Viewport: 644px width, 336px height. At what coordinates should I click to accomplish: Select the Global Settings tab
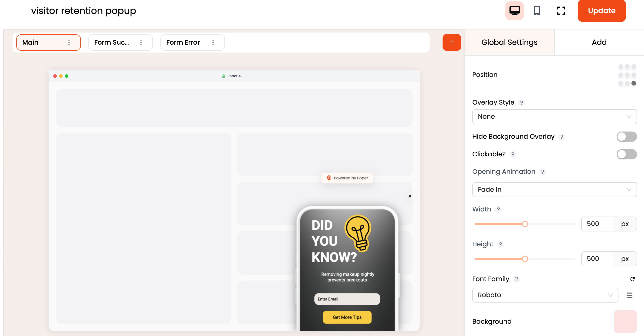[x=509, y=42]
